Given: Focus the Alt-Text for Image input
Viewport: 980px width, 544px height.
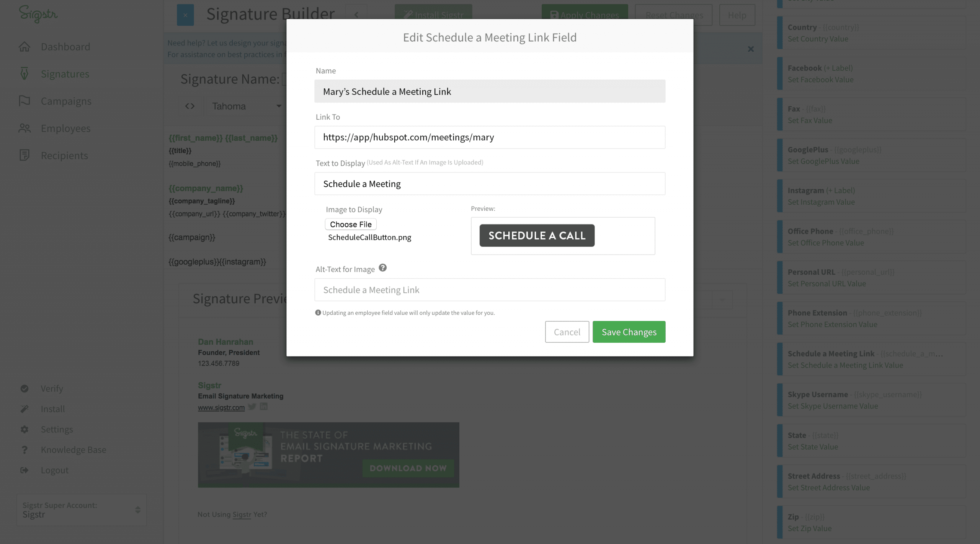Looking at the screenshot, I should click(489, 290).
